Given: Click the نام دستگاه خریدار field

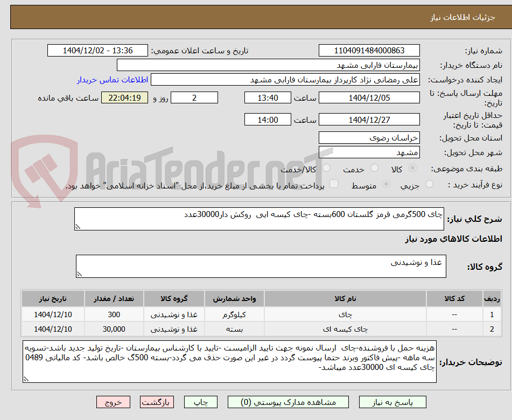Looking at the screenshot, I should coord(268,65).
